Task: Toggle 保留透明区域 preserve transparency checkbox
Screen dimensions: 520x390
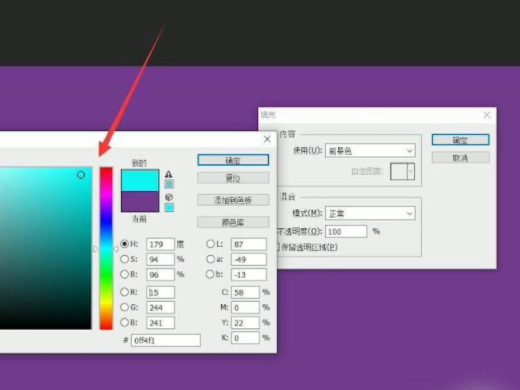Action: 277,247
